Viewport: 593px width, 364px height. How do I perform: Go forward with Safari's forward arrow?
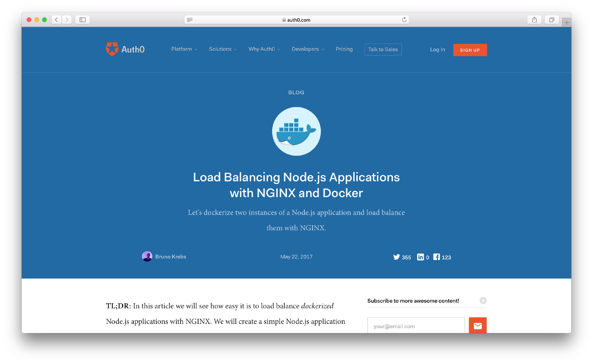pyautogui.click(x=67, y=20)
